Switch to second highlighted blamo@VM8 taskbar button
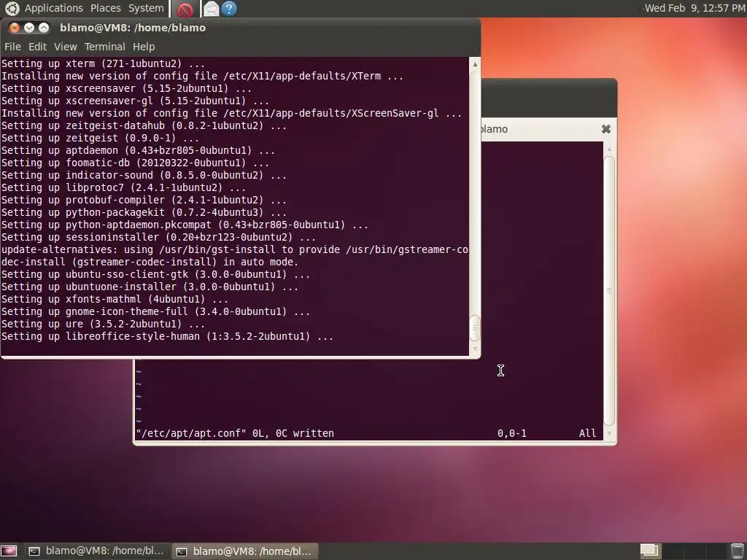This screenshot has width=747, height=560. click(244, 551)
